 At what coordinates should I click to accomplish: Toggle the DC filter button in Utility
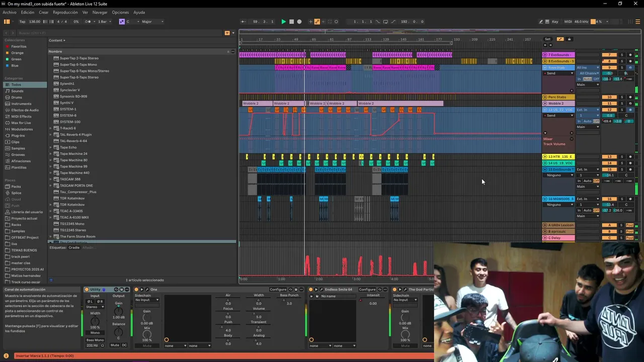click(124, 345)
